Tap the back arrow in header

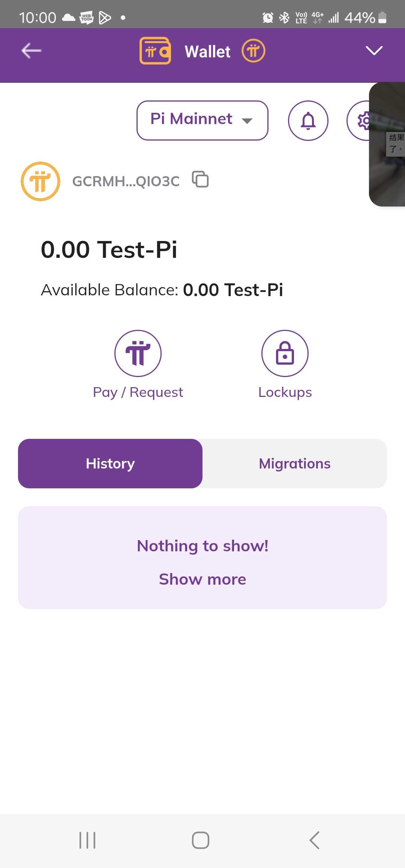tap(31, 51)
